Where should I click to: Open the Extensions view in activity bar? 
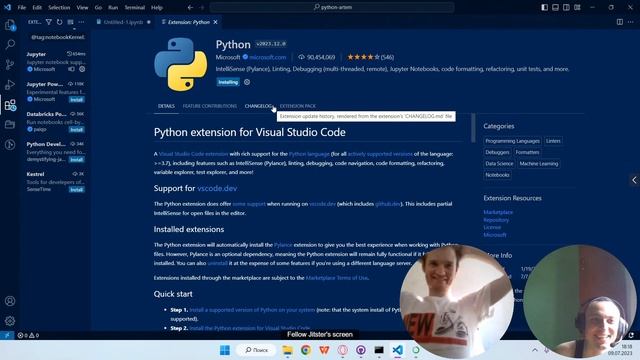[x=10, y=105]
